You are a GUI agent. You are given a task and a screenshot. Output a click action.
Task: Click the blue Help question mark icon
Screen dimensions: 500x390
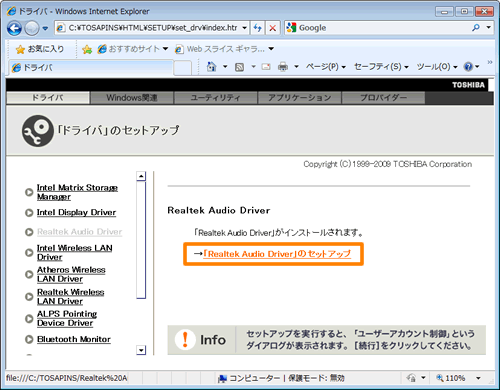click(468, 67)
